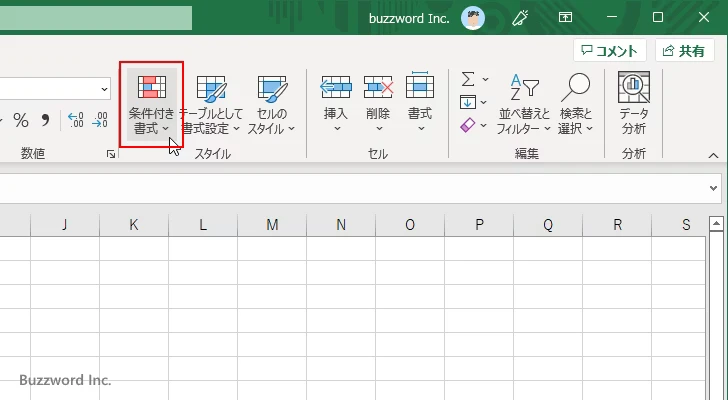Collapse the ribbon with the up chevron

click(x=714, y=155)
